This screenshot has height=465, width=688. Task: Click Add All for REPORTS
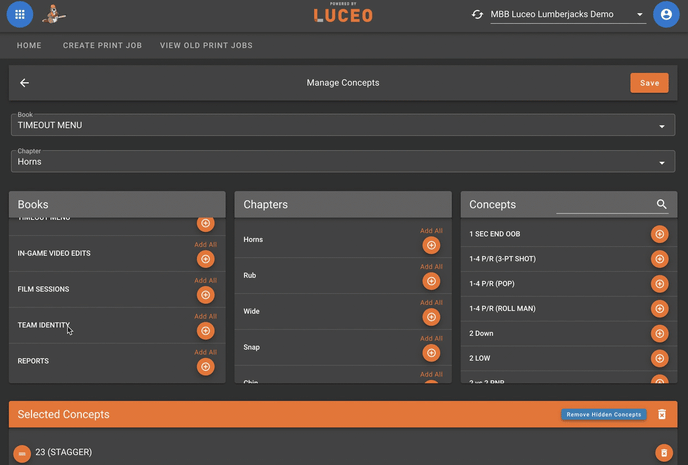(x=205, y=352)
